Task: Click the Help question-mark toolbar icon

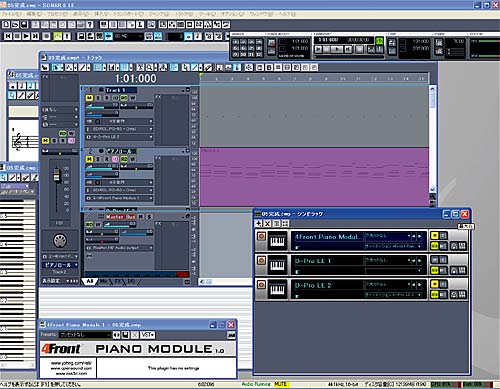Action: pos(90,25)
